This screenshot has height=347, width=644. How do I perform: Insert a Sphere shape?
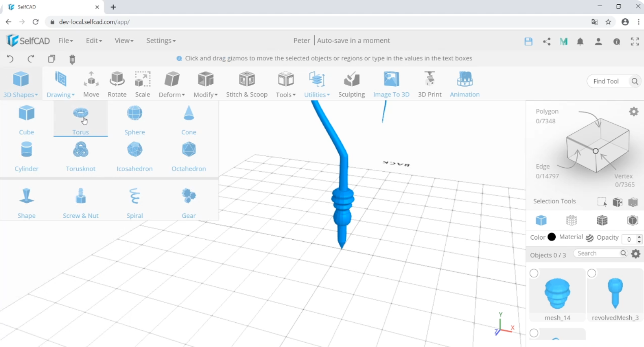135,119
